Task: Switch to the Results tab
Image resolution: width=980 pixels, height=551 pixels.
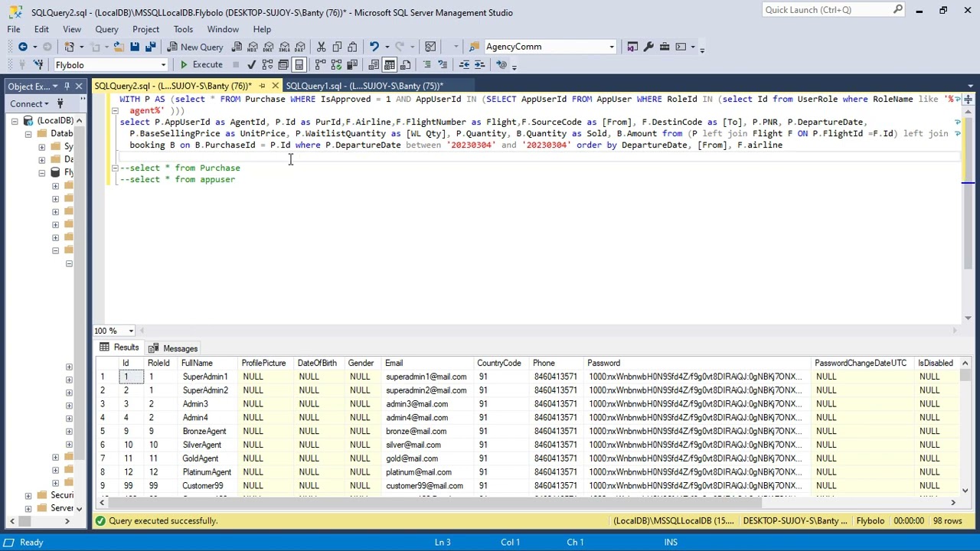Action: (119, 348)
